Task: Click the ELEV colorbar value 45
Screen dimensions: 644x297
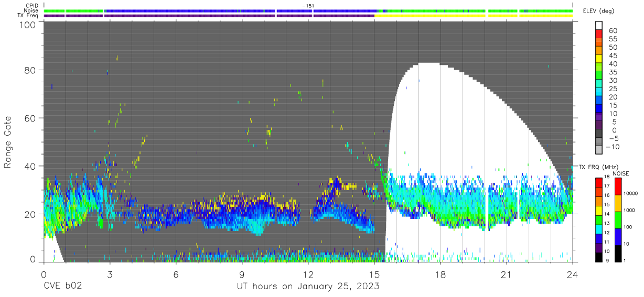Action: [614, 56]
